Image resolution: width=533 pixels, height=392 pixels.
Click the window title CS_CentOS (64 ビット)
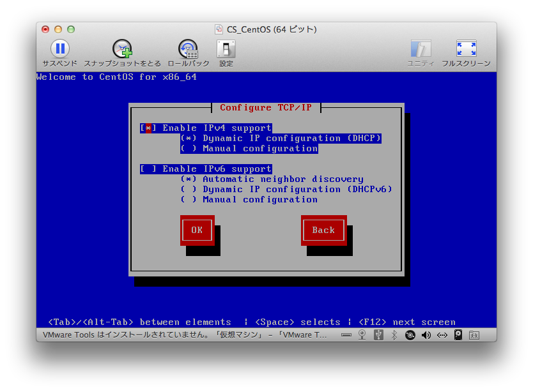coord(272,29)
